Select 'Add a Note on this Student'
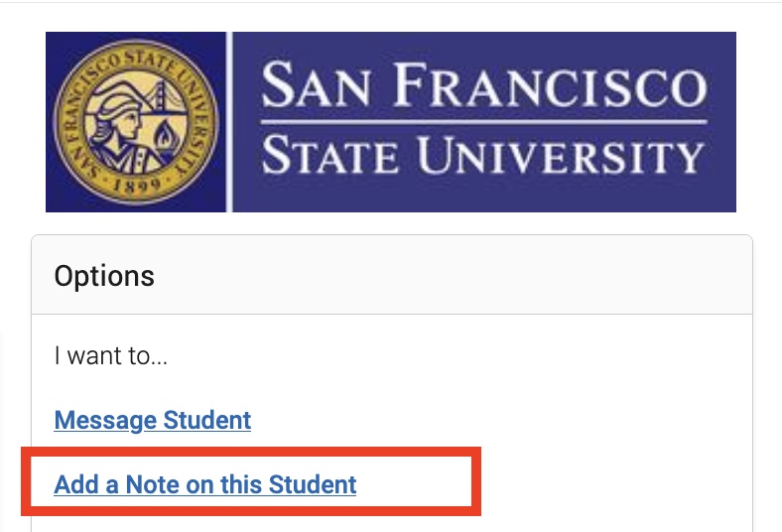 click(205, 484)
